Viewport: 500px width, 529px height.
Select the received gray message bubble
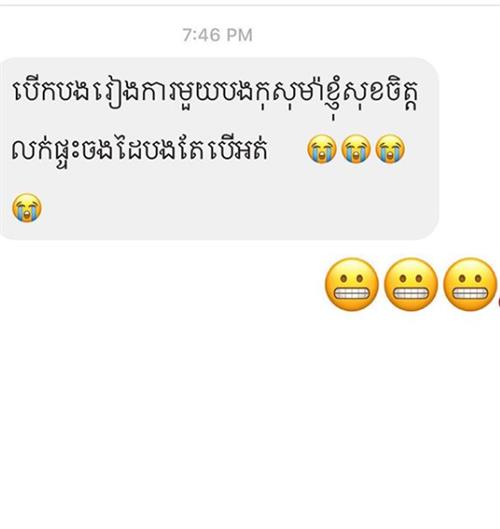(x=219, y=149)
